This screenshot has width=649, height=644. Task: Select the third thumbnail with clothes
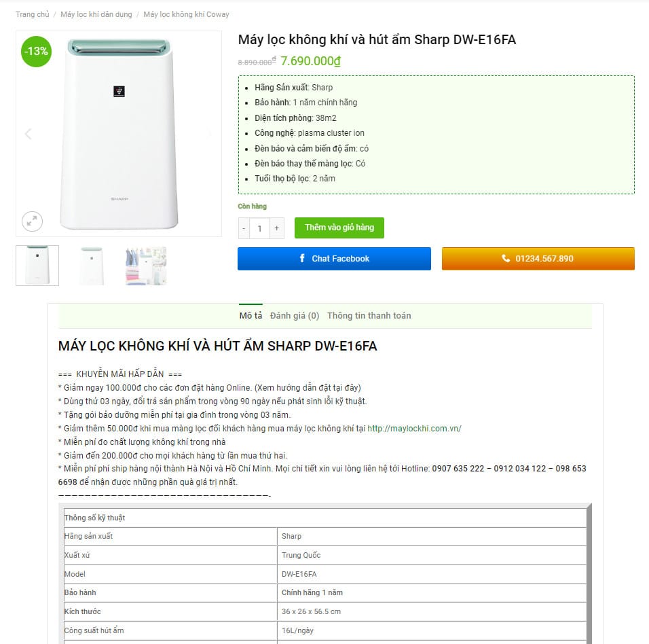(145, 266)
